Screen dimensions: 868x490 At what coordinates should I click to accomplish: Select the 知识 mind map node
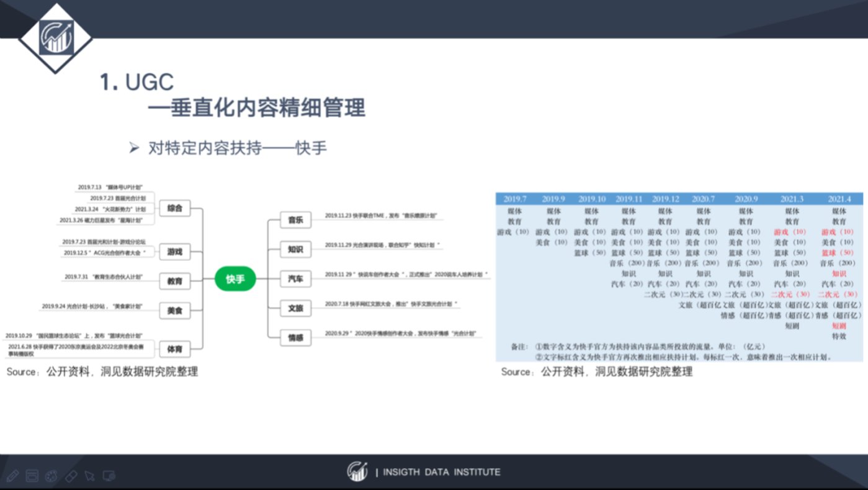pyautogui.click(x=295, y=249)
